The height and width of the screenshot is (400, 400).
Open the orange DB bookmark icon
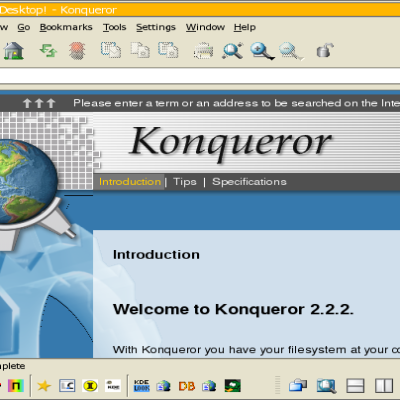point(187,386)
